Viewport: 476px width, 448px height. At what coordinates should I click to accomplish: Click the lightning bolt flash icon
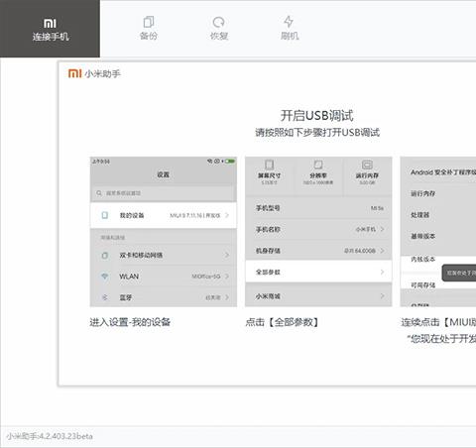(289, 22)
